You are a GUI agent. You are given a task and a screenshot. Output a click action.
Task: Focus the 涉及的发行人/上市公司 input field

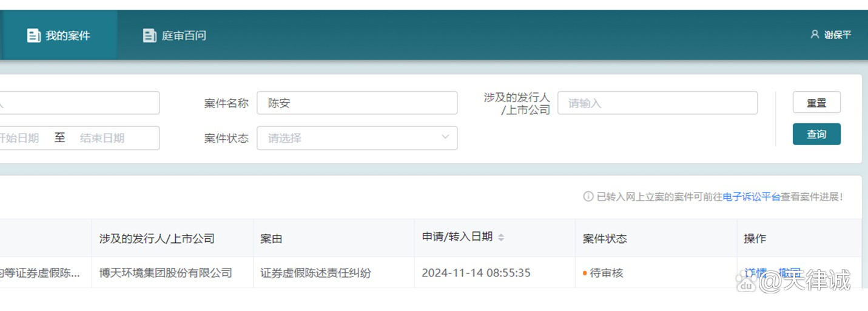[658, 103]
